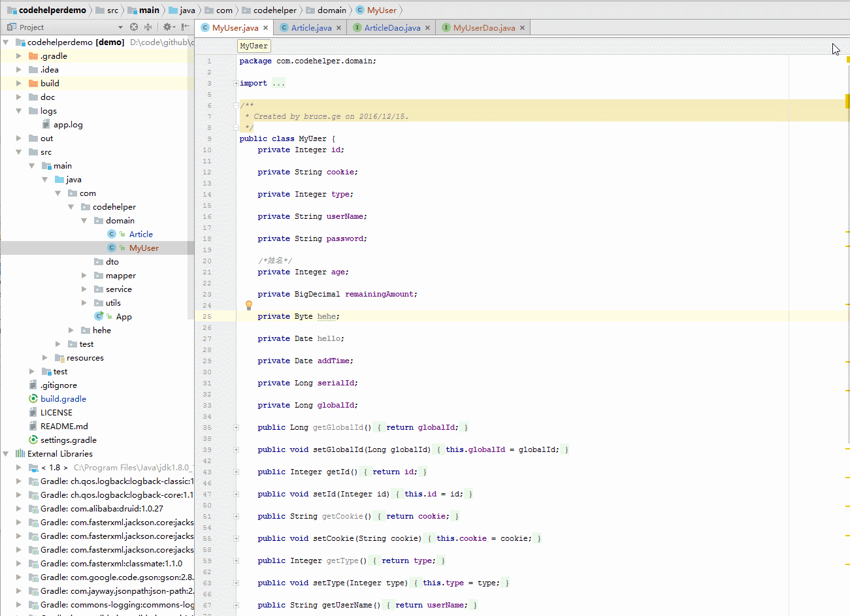Select the dto package
This screenshot has height=616, width=850.
[x=112, y=261]
